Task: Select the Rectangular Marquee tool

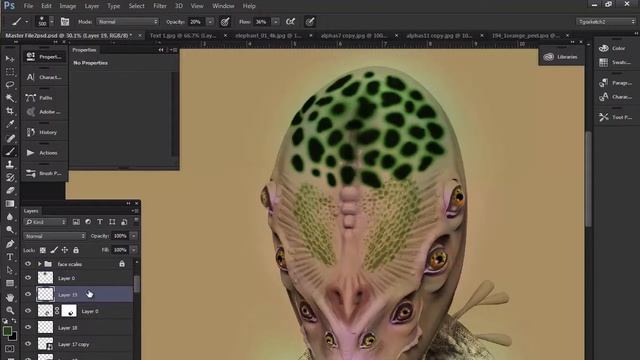Action: (10, 72)
